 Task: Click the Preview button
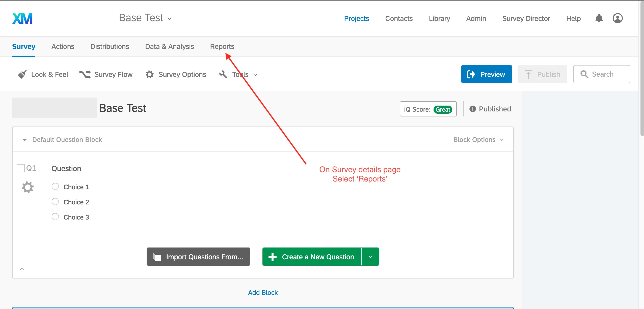click(x=487, y=74)
